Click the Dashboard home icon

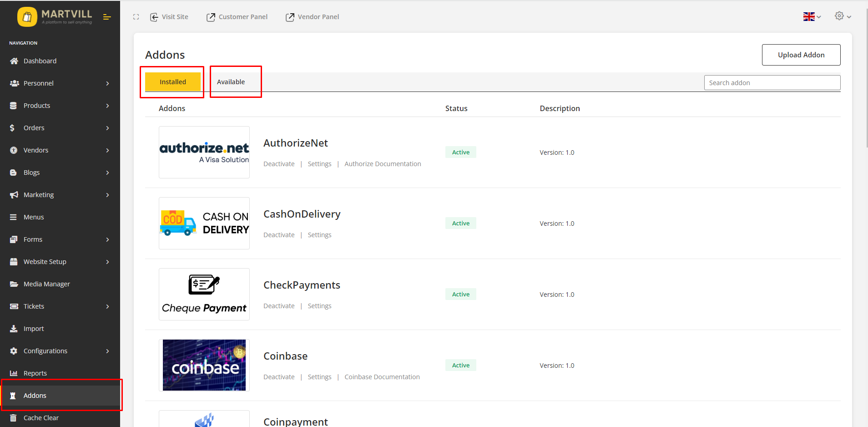(14, 61)
